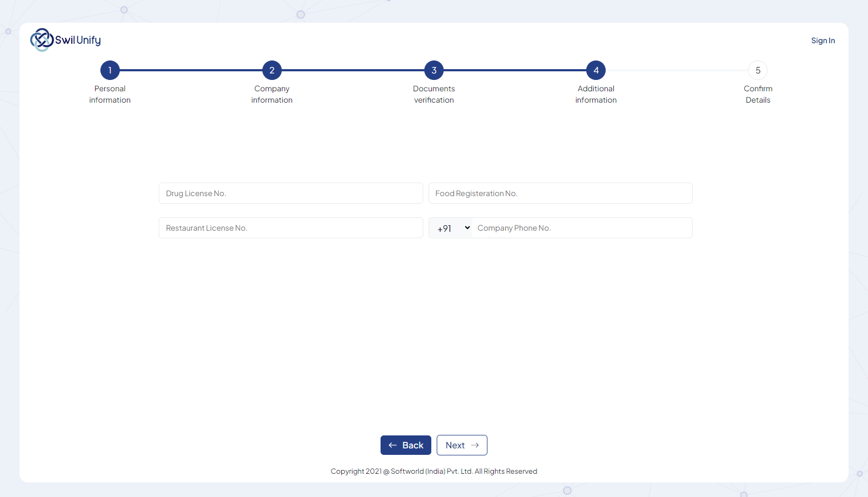The image size is (868, 497).
Task: Focus the Drug License No. field
Action: click(x=290, y=193)
